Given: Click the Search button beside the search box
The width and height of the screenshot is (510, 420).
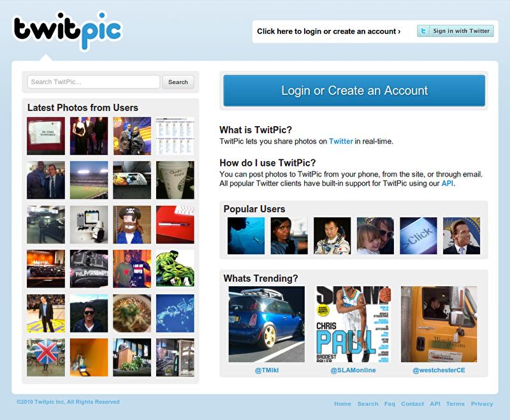Looking at the screenshot, I should [x=178, y=82].
